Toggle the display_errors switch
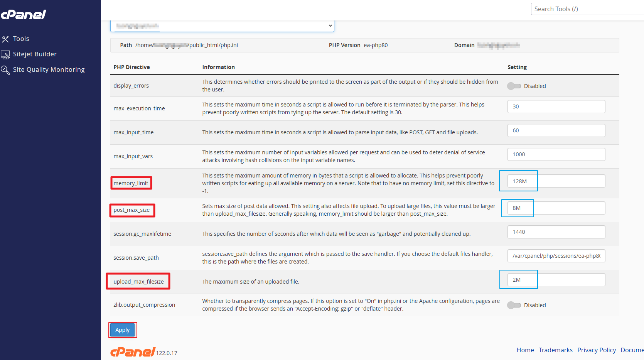The image size is (644, 360). click(x=514, y=86)
